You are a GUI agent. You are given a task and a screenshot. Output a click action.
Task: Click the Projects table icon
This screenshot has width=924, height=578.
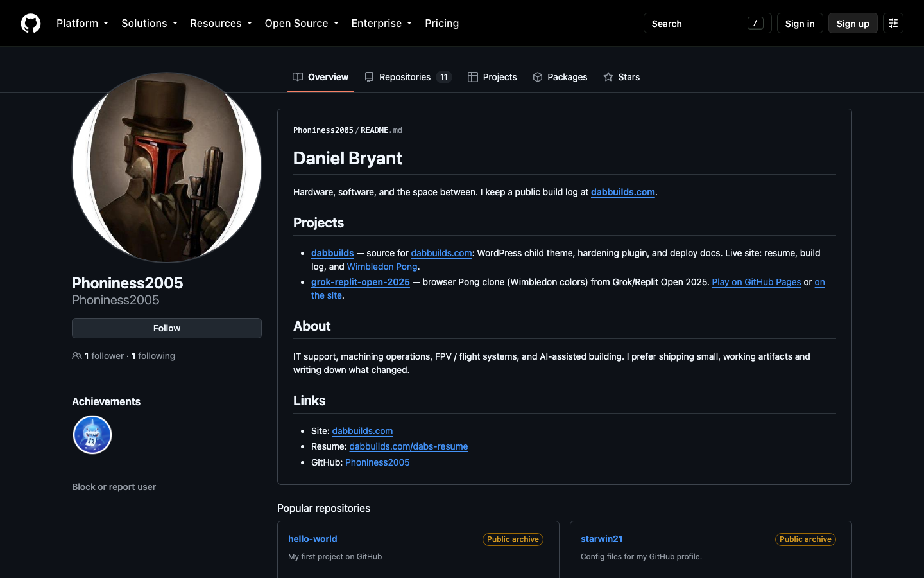click(x=473, y=77)
